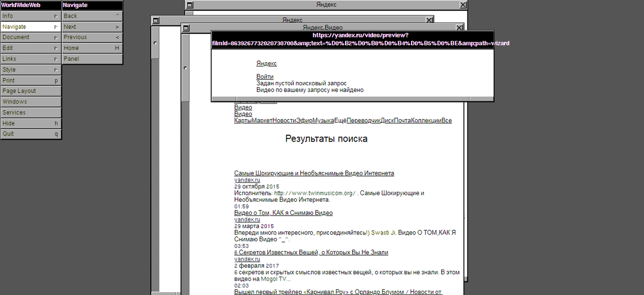Click the scroll knob of the middle Яндекс window

[x=155, y=42]
